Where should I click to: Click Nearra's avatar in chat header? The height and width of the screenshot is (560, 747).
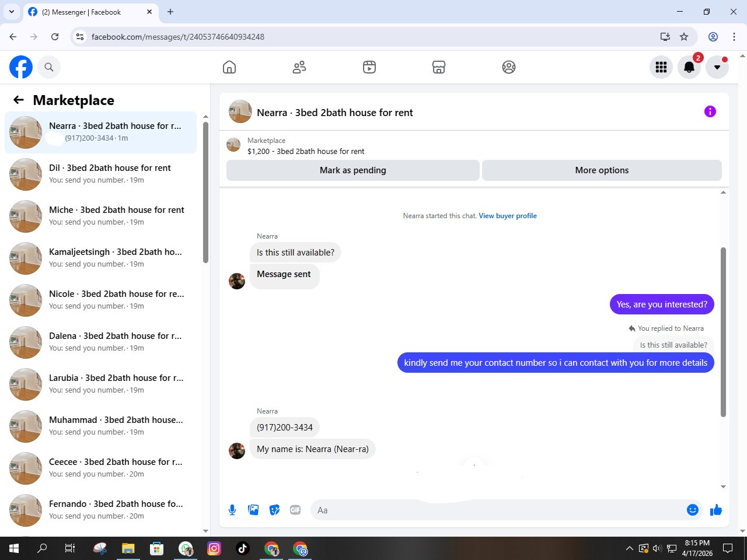[x=240, y=111]
